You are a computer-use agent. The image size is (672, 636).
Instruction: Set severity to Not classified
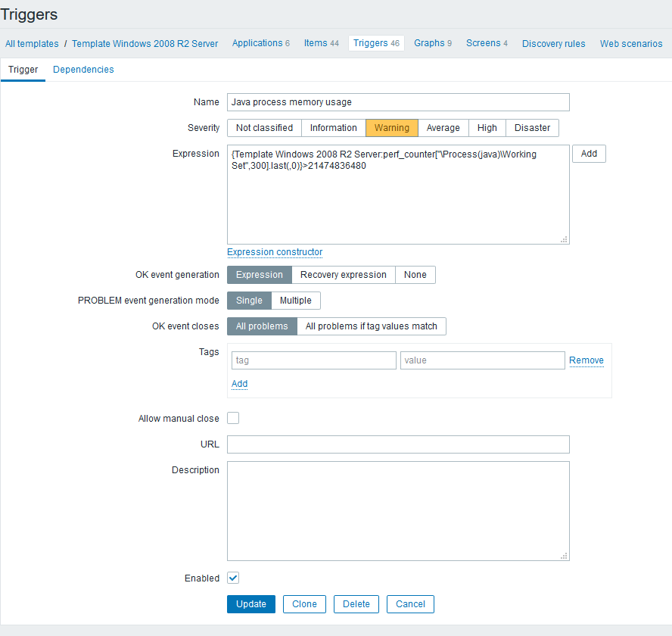[x=264, y=128]
